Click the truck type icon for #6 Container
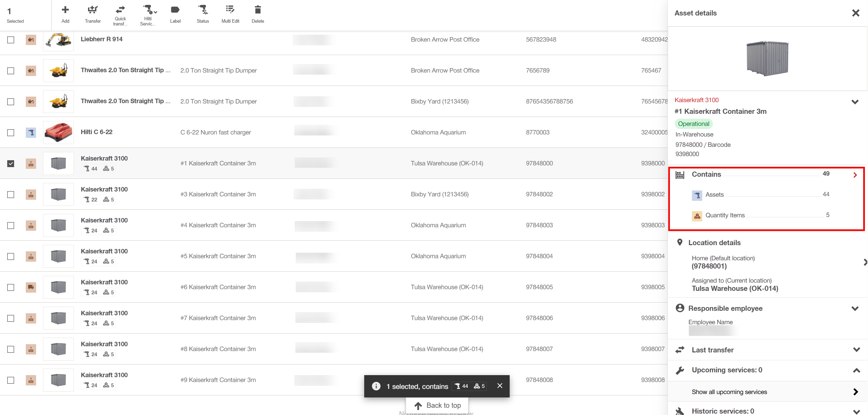The image size is (868, 415). tap(31, 287)
